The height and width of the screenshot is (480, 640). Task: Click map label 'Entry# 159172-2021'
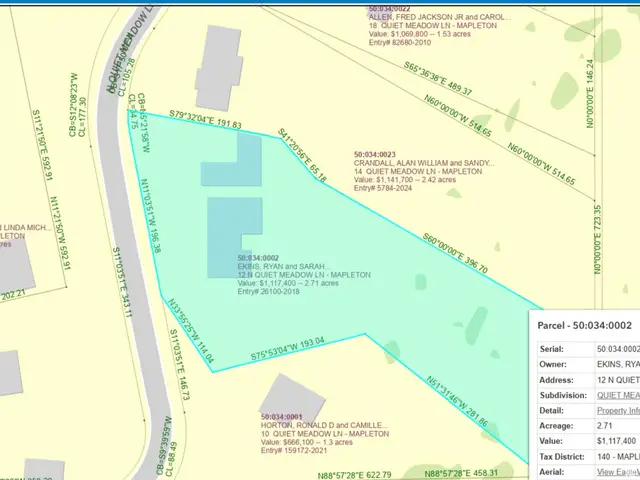(294, 451)
